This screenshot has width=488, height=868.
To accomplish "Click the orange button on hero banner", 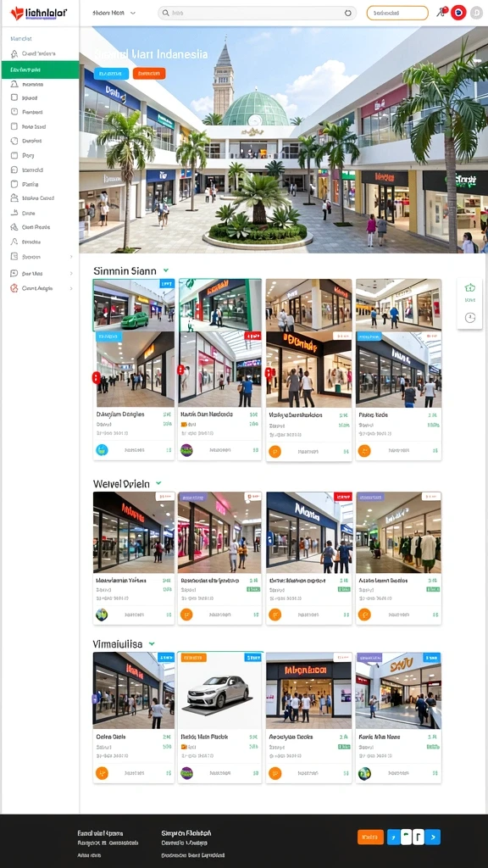I will click(149, 73).
